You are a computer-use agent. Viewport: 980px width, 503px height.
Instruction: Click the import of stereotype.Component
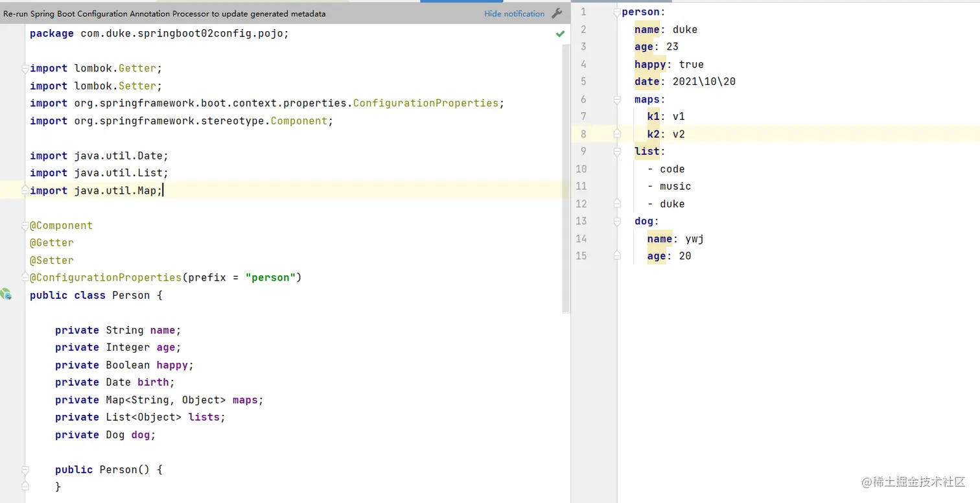click(181, 121)
